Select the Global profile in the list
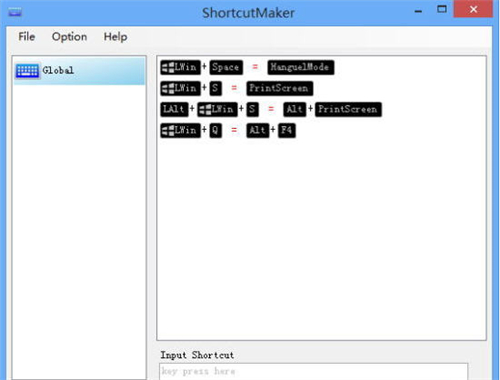This screenshot has height=380, width=500. (79, 71)
